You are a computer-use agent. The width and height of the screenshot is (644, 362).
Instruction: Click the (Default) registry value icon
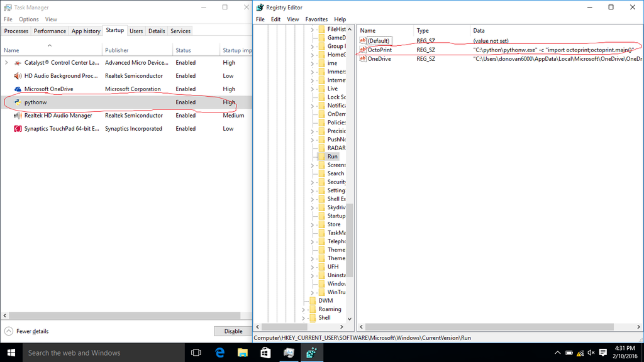[x=363, y=41]
